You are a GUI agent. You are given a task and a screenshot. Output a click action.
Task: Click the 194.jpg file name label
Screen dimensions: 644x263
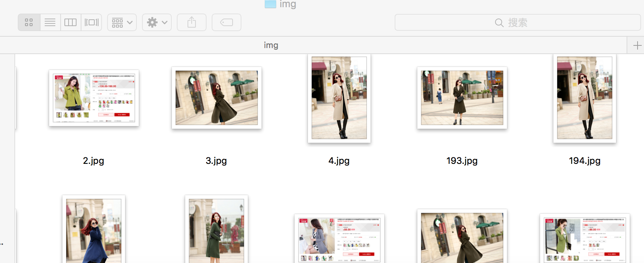(x=585, y=161)
